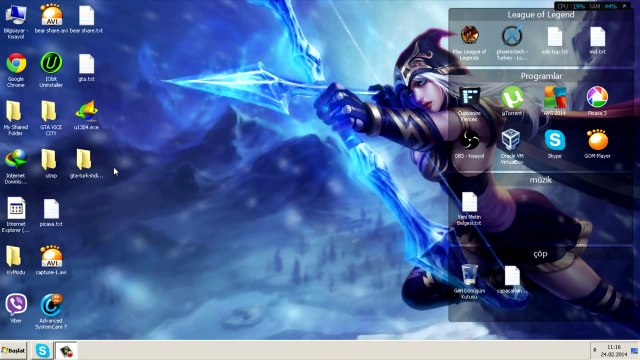The height and width of the screenshot is (360, 640).
Task: Collapse the CPU RAM monitor widget arrow
Action: 624,6
